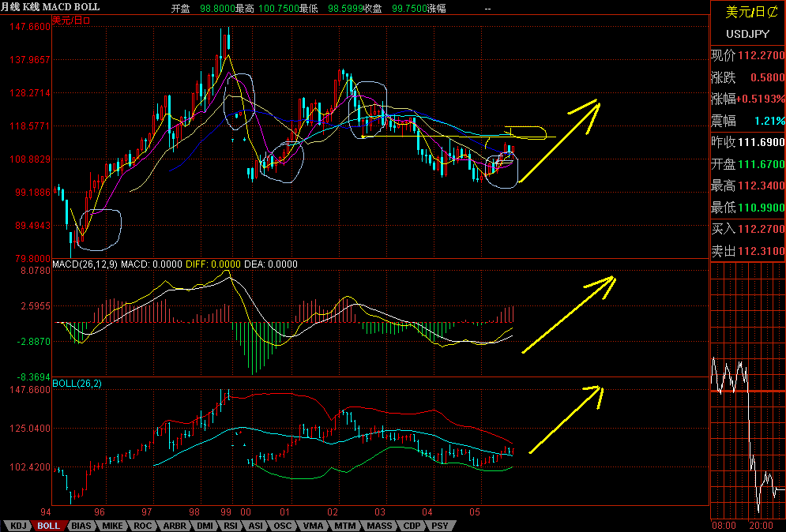Screen dimensions: 786x532
Task: Switch to the DMI indicator tab
Action: tap(205, 526)
